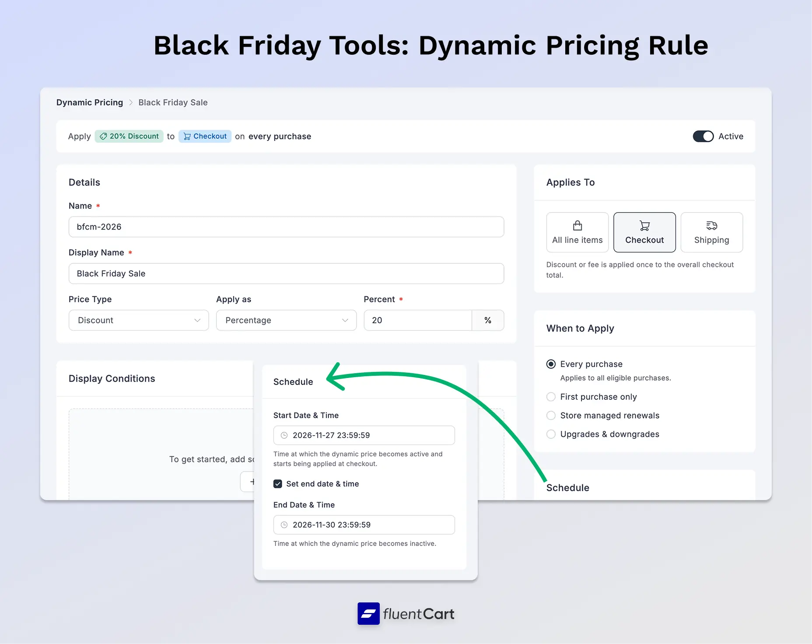Open the Price Type dropdown
This screenshot has width=812, height=644.
[139, 320]
